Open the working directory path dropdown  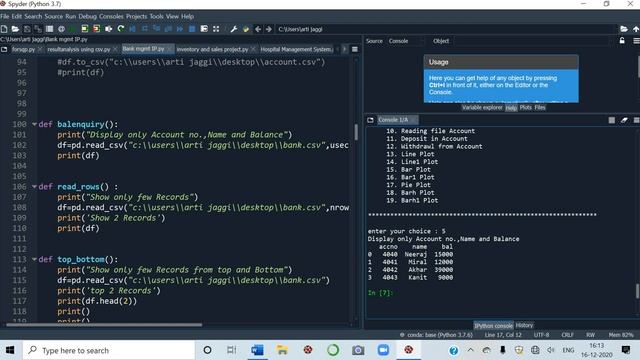click(x=447, y=29)
